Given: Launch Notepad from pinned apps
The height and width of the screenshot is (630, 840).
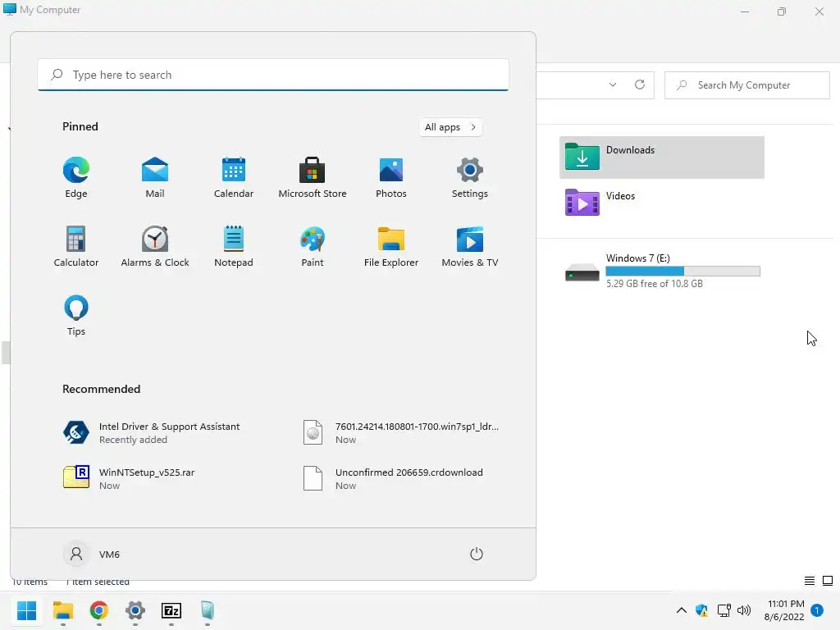Looking at the screenshot, I should (234, 246).
